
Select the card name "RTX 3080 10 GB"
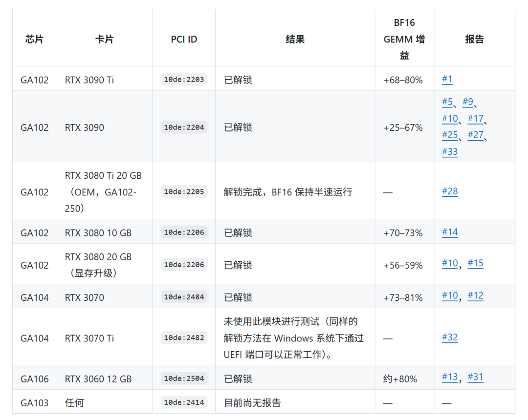98,232
